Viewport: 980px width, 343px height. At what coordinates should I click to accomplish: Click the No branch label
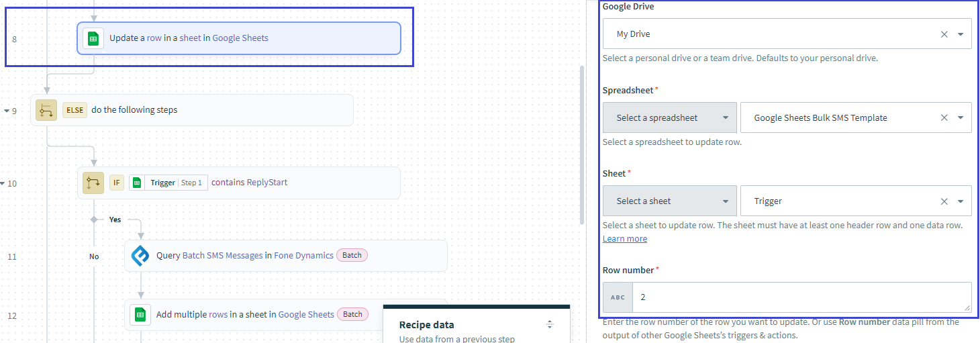click(x=94, y=256)
